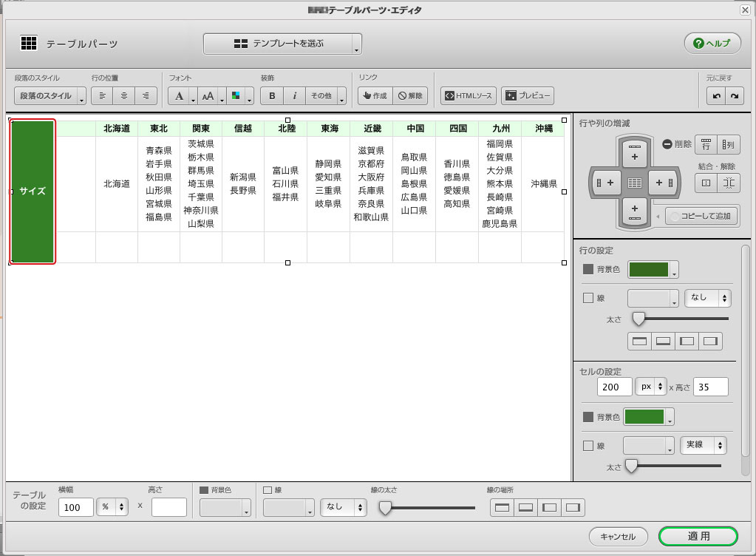Open the 段落のスタイル paragraph style dropdown
Viewport: 756px width, 556px height.
[50, 95]
